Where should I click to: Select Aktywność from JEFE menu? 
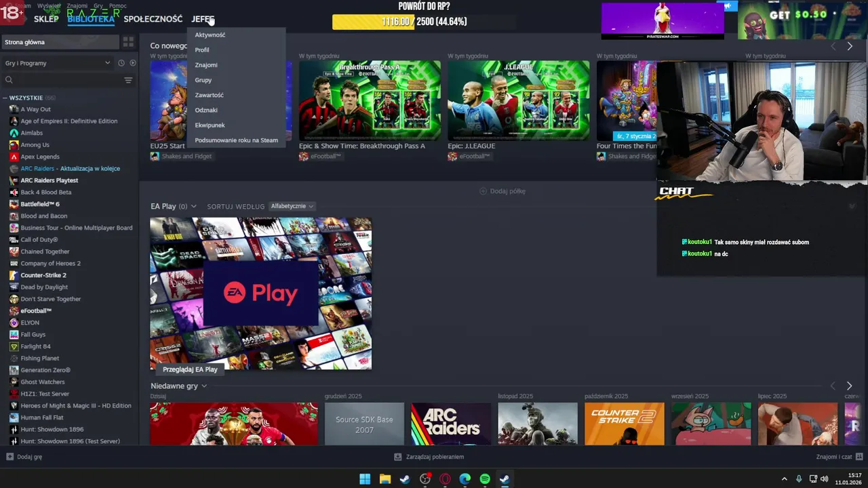tap(210, 35)
